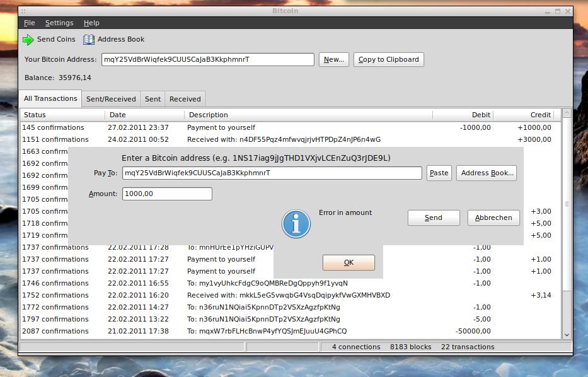Click the date 21.02.2011 17:38

139,331
